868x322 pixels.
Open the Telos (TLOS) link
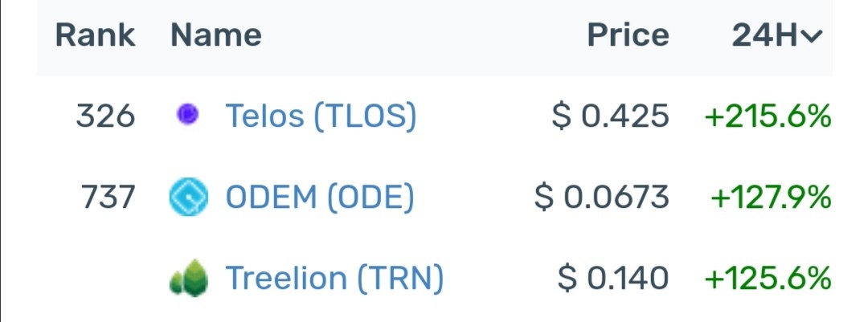(321, 116)
